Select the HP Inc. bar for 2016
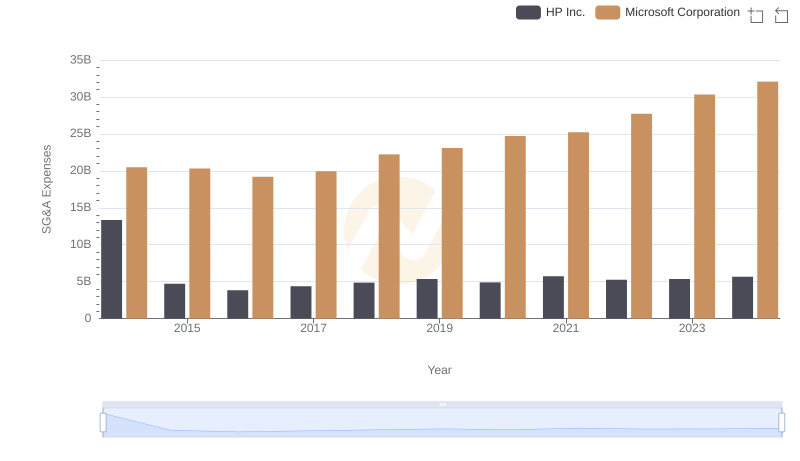This screenshot has width=800, height=461. 238,304
